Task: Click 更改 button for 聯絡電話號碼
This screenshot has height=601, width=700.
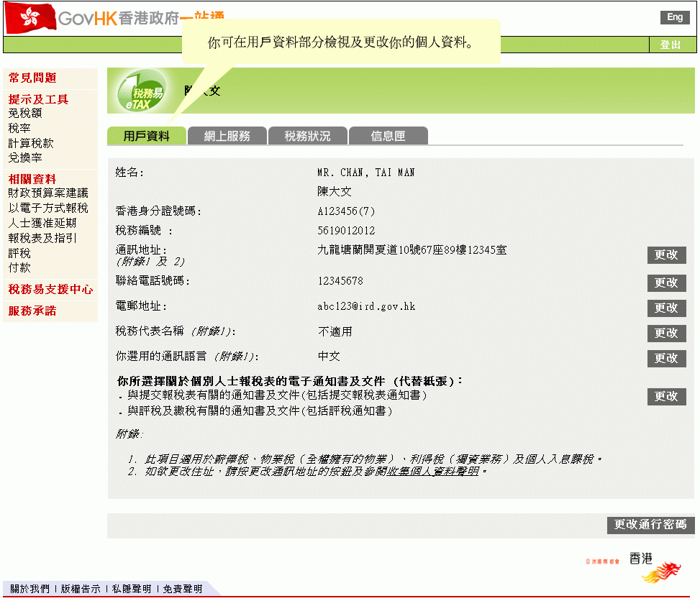Action: tap(666, 283)
